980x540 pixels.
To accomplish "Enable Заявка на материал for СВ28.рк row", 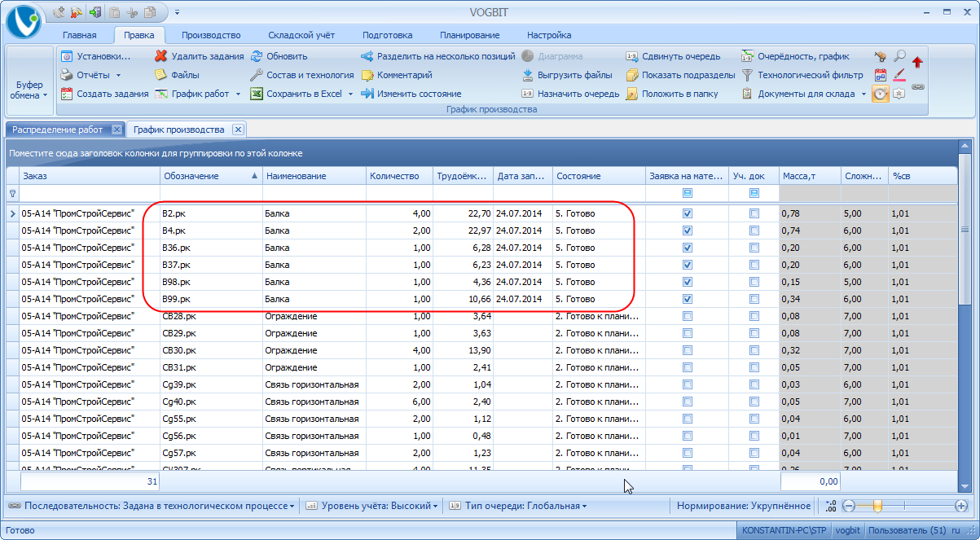I will [688, 316].
